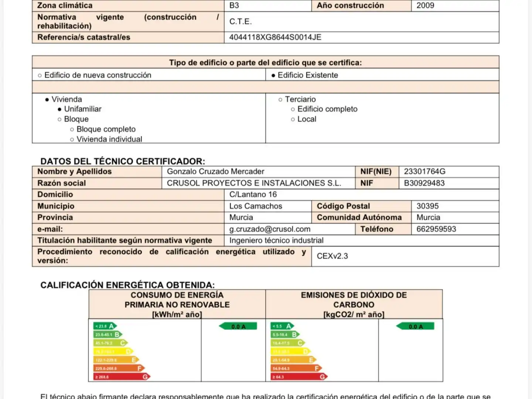Select the Terciario building type

click(x=297, y=99)
